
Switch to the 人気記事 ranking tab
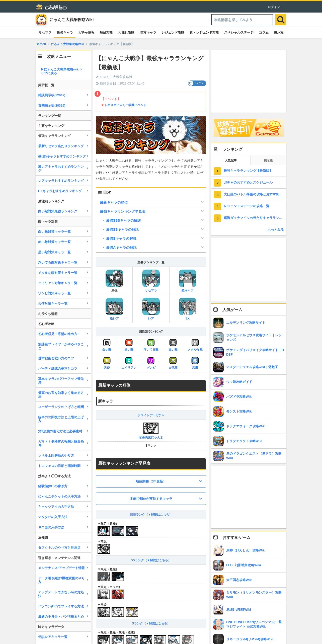point(231,160)
